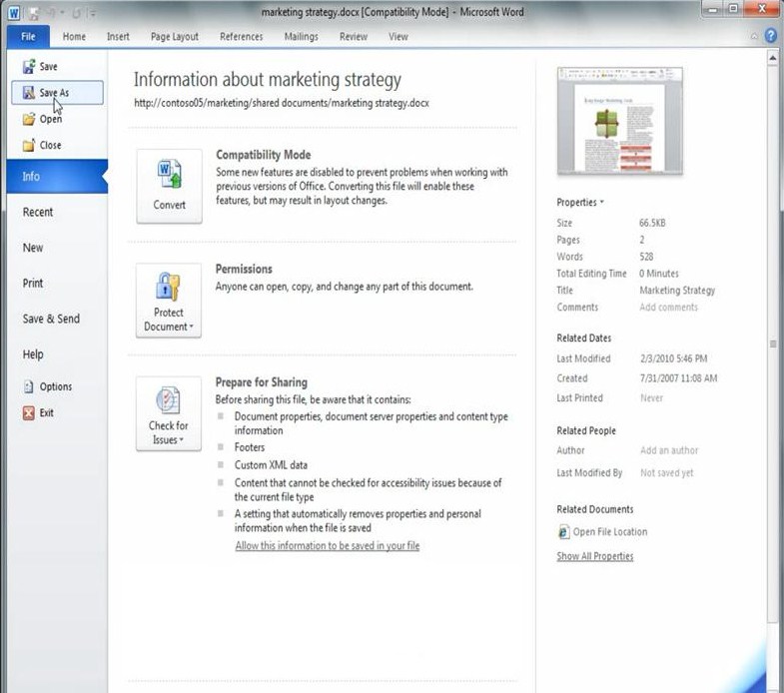Open the Protect Document dropdown
The image size is (784, 693).
169,301
